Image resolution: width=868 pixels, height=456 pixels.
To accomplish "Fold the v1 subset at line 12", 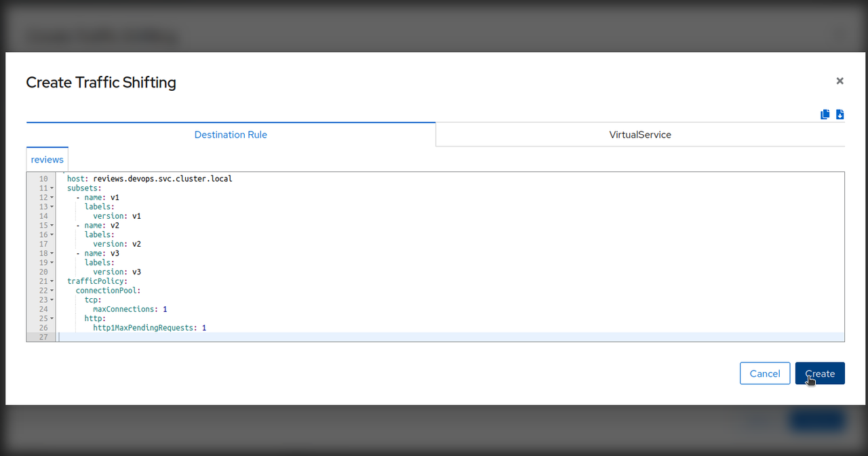I will click(52, 198).
